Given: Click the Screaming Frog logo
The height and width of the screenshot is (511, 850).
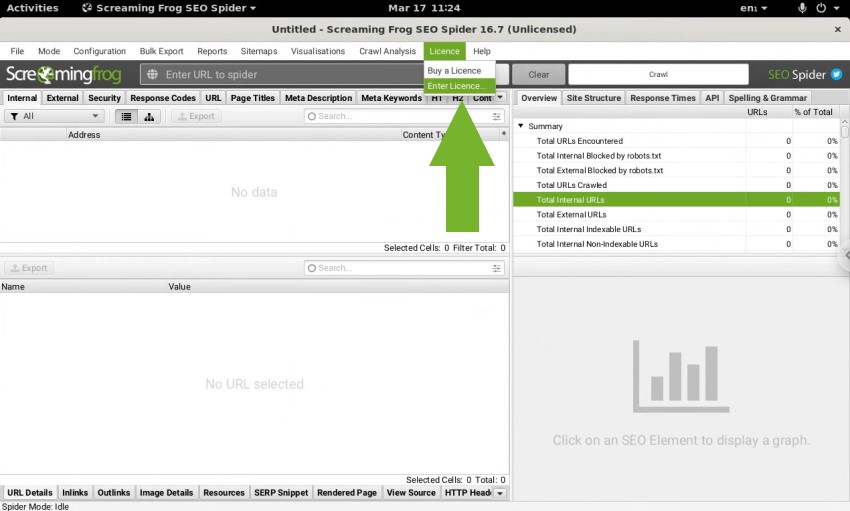Looking at the screenshot, I should pos(64,75).
